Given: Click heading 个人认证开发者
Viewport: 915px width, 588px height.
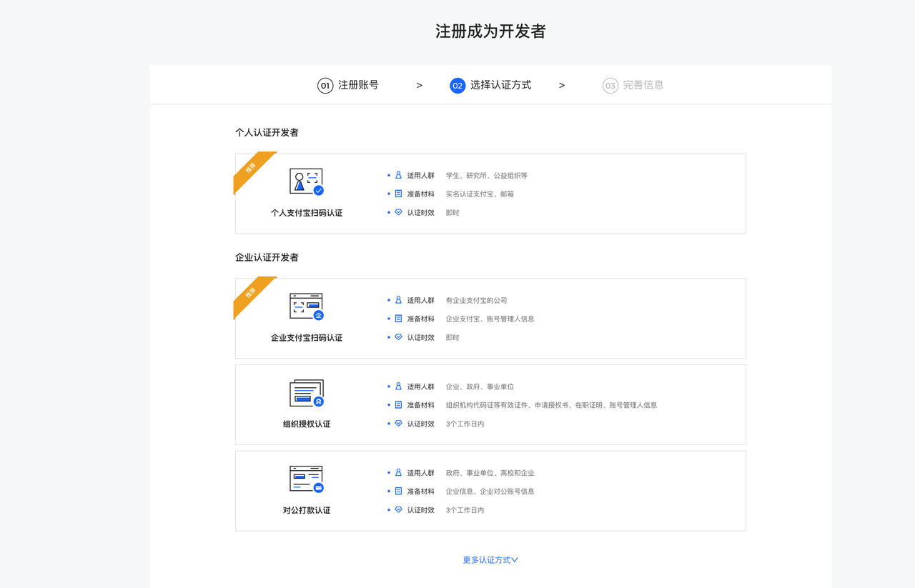Looking at the screenshot, I should 267,133.
